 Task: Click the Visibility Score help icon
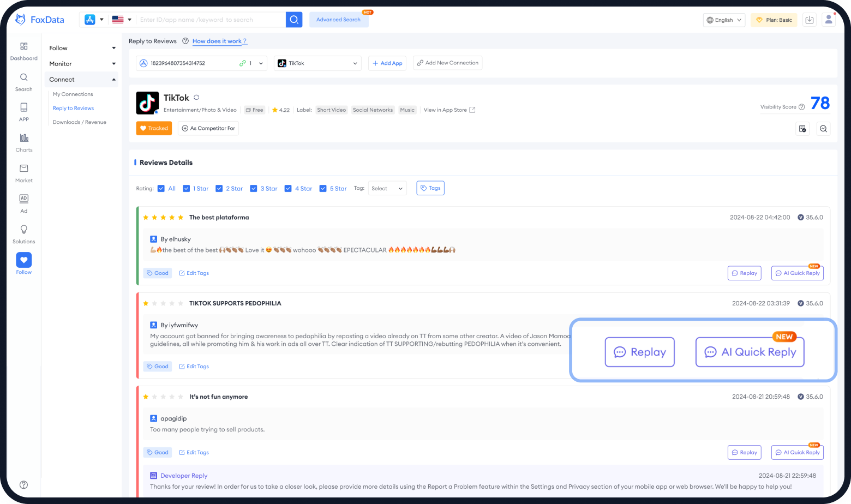(x=801, y=107)
